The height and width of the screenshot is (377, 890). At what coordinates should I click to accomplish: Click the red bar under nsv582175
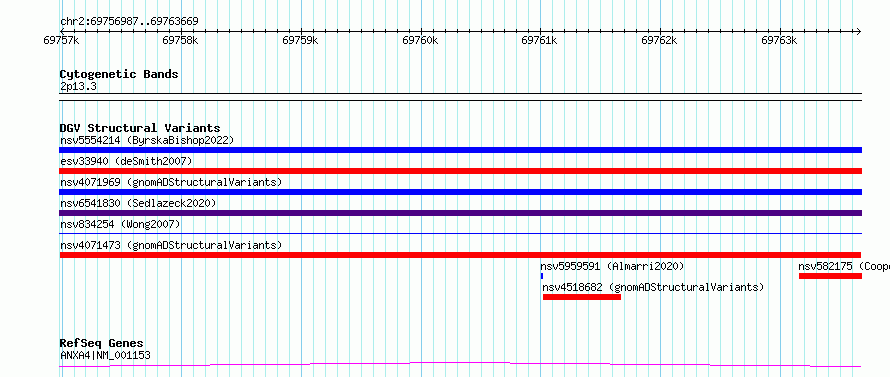click(x=830, y=276)
